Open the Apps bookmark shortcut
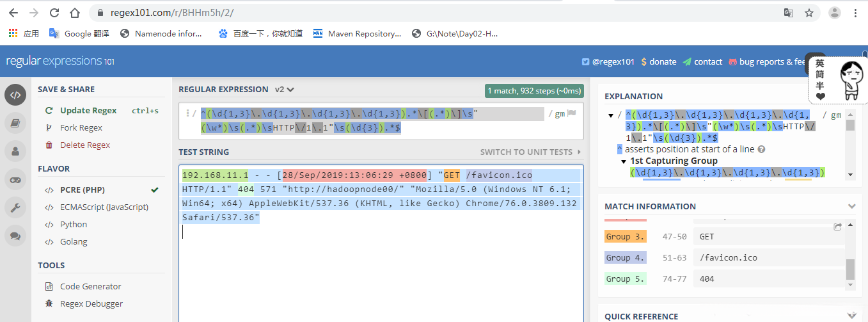868x322 pixels. point(24,33)
